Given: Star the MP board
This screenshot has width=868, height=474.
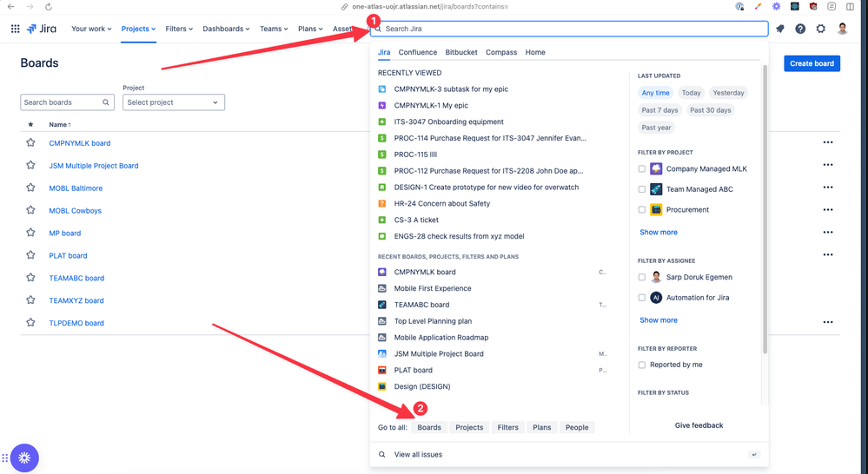Looking at the screenshot, I should tap(30, 233).
